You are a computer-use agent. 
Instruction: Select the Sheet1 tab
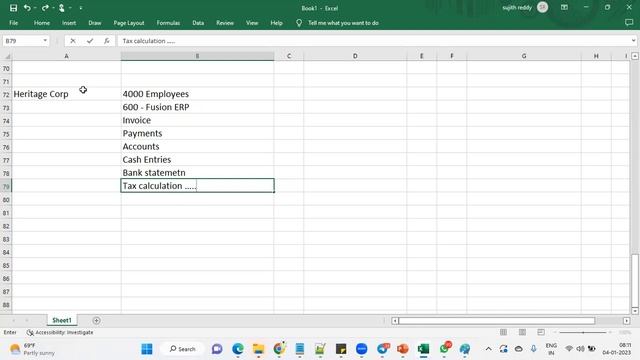(62, 320)
